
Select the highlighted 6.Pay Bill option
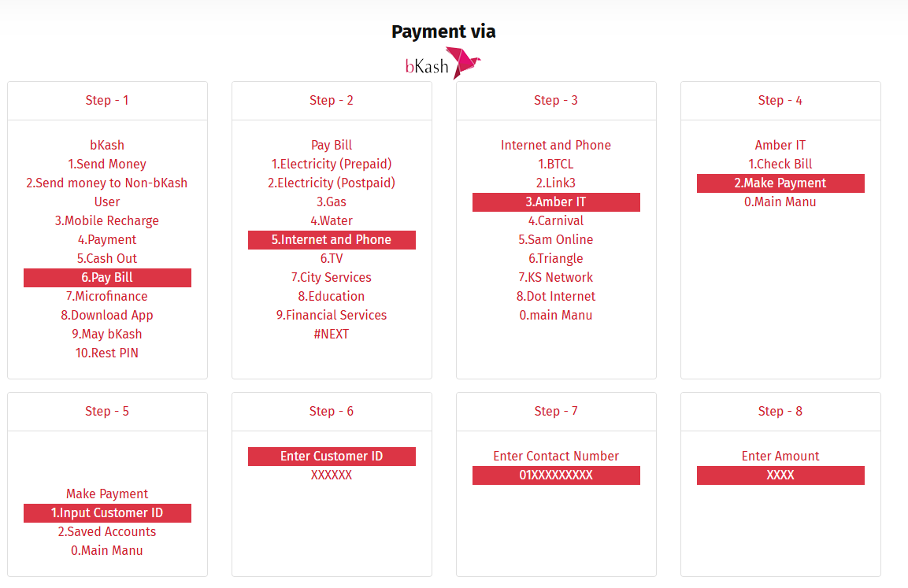pos(107,278)
